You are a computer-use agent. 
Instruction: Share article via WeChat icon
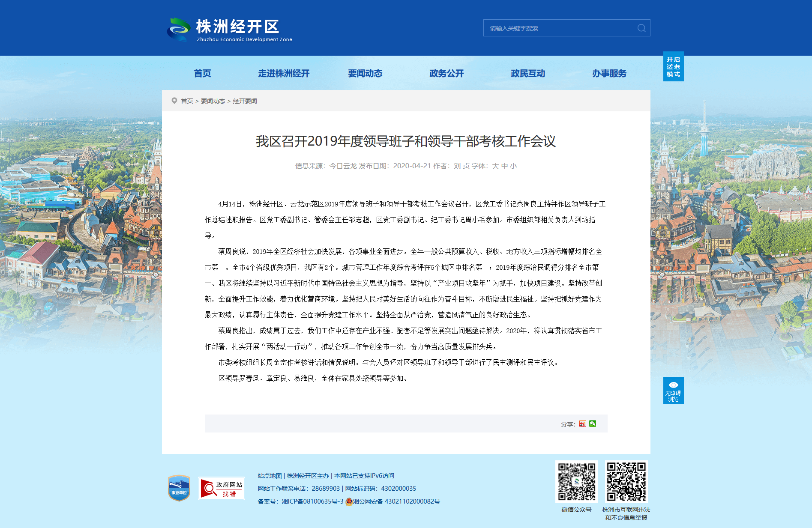click(593, 424)
